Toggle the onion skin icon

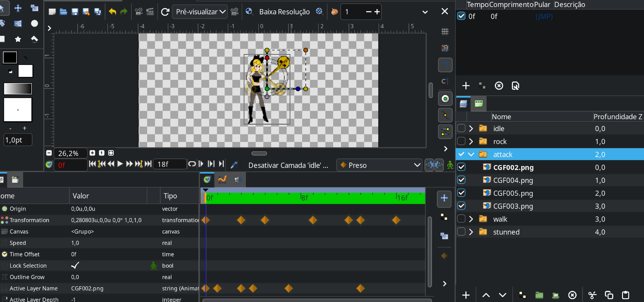click(334, 12)
